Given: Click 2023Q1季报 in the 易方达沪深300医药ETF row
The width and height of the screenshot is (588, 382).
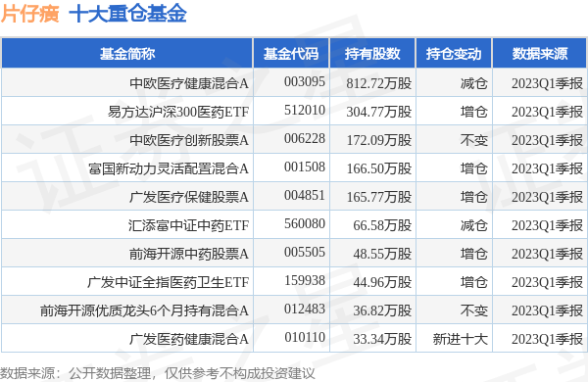Looking at the screenshot, I should tap(547, 112).
